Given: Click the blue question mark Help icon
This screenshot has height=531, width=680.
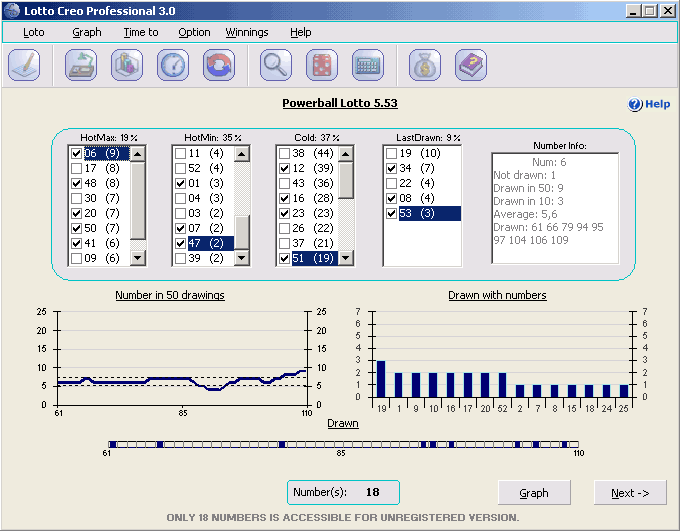Looking at the screenshot, I should [635, 104].
